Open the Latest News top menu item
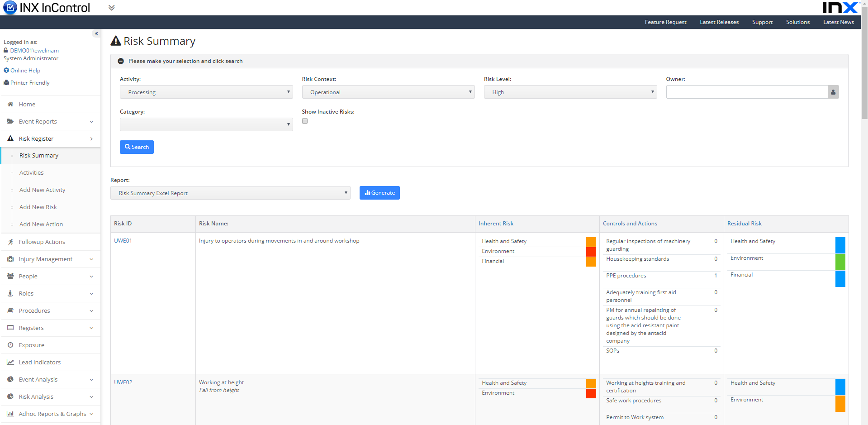The image size is (868, 425). [x=839, y=22]
